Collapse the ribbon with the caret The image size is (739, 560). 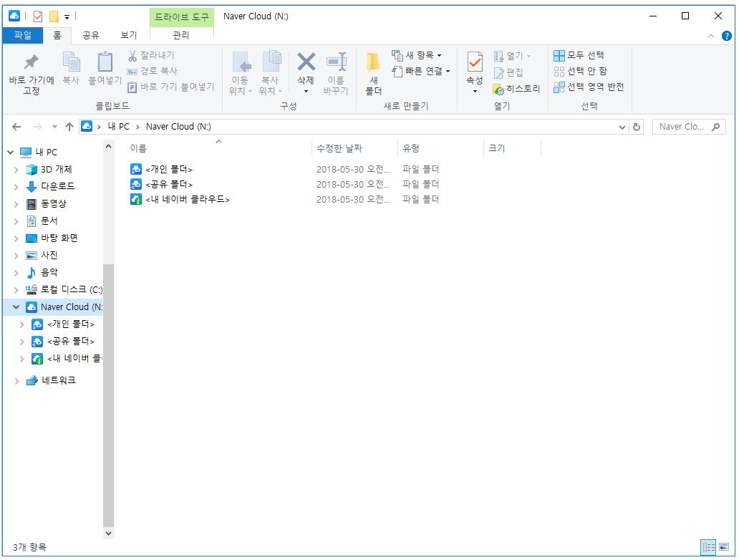click(x=711, y=36)
